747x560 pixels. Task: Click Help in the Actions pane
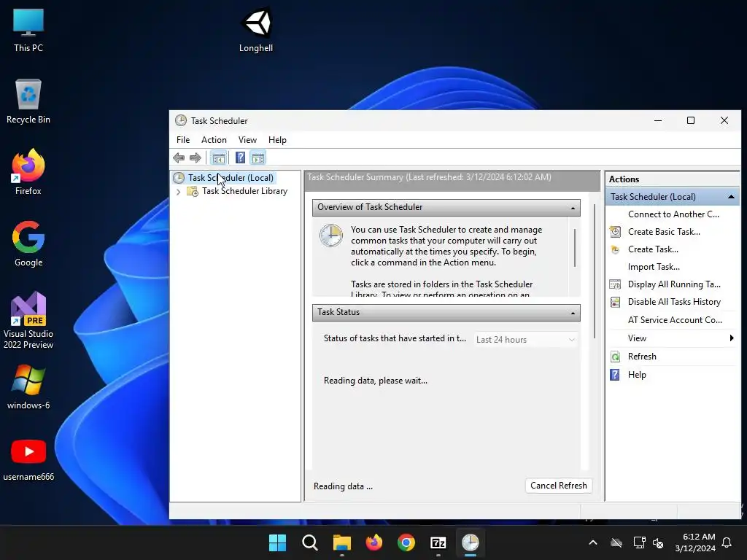click(636, 375)
